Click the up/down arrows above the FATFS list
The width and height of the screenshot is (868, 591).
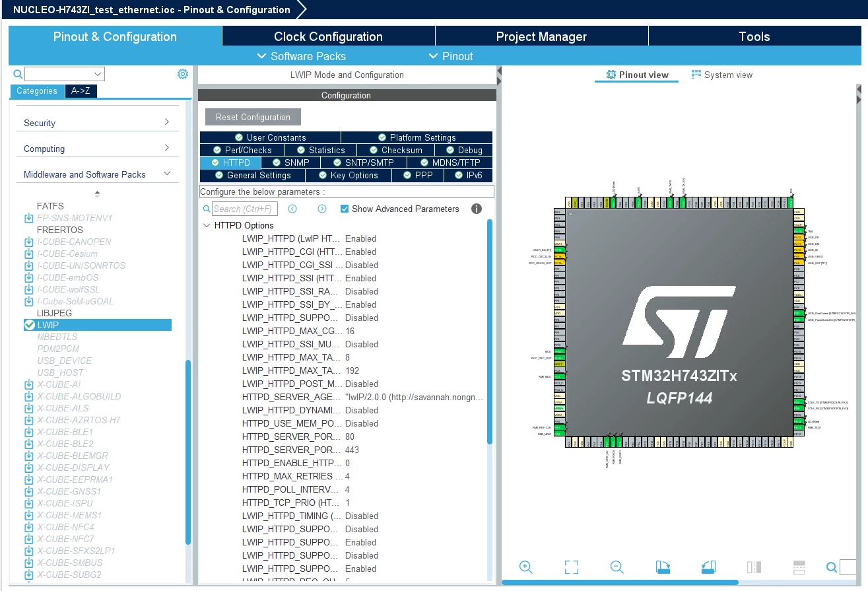click(98, 194)
